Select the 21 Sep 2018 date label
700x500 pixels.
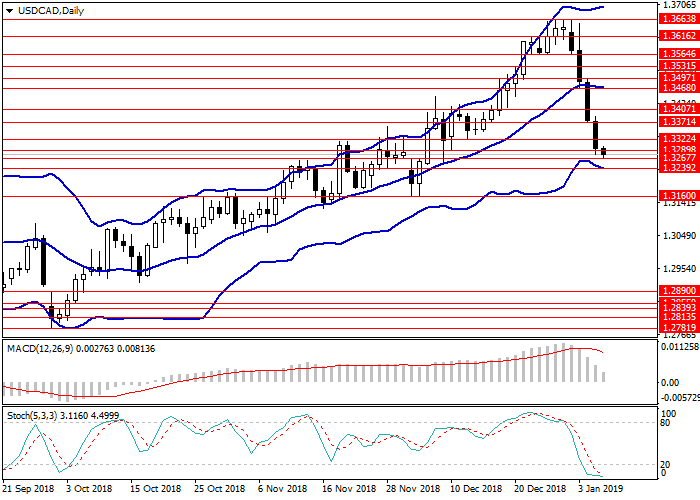(x=29, y=488)
